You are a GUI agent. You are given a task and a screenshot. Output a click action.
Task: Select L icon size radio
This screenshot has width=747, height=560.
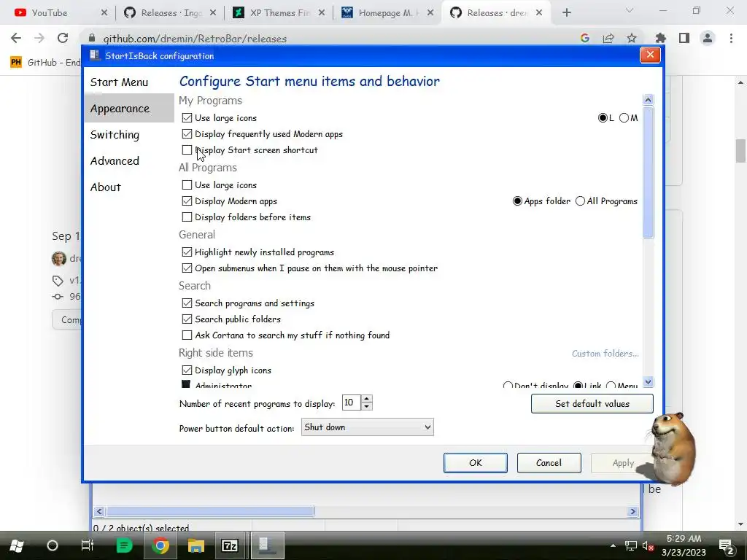[x=603, y=118]
